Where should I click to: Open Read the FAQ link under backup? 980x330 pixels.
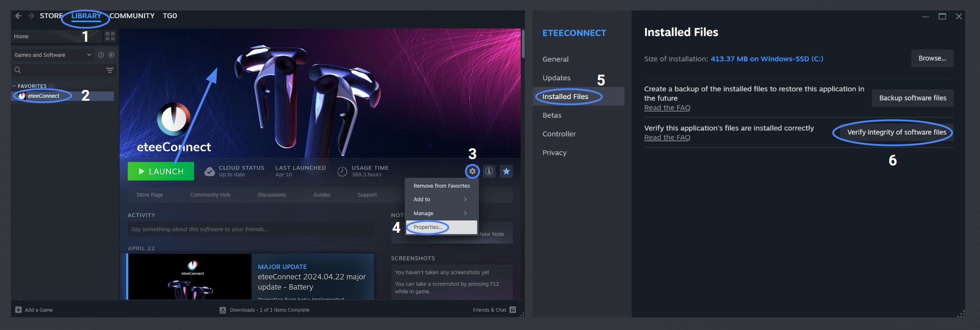pyautogui.click(x=667, y=108)
